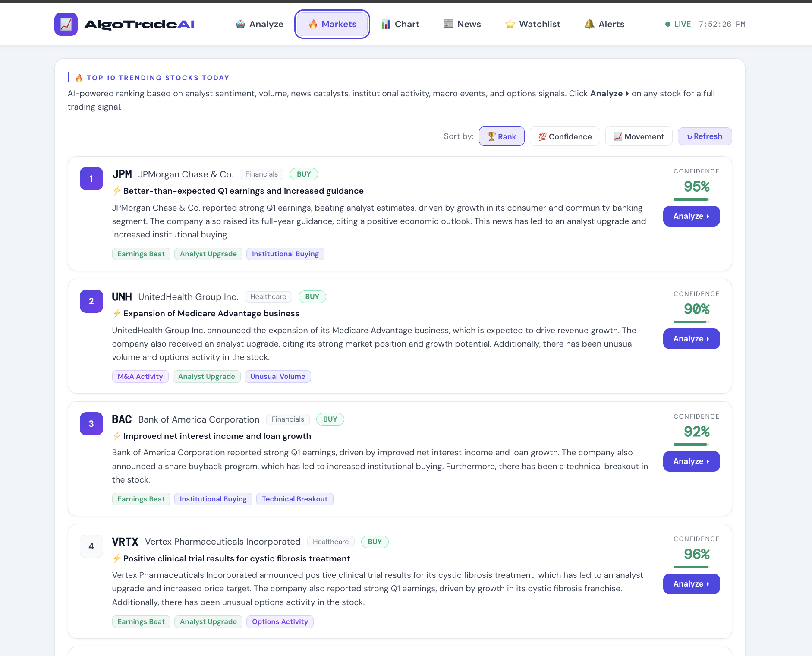Image resolution: width=812 pixels, height=656 pixels.
Task: Expand the Analyze panel for JPM
Action: click(691, 216)
